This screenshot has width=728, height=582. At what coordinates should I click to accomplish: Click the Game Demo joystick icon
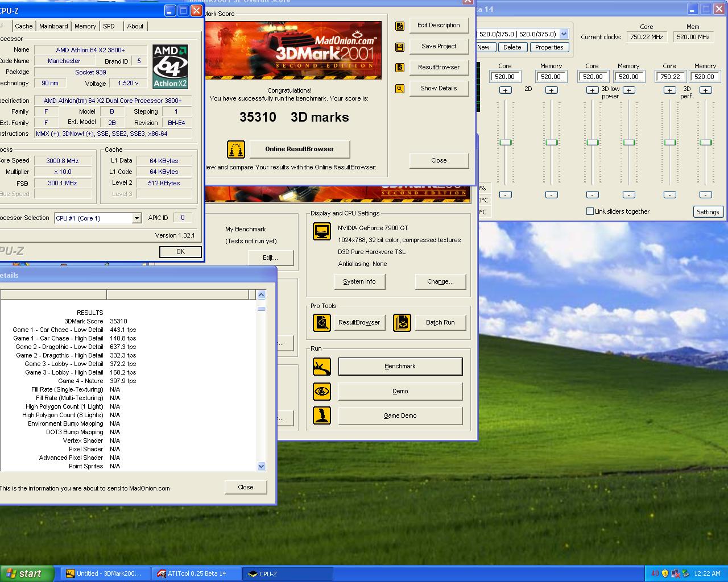click(x=322, y=415)
